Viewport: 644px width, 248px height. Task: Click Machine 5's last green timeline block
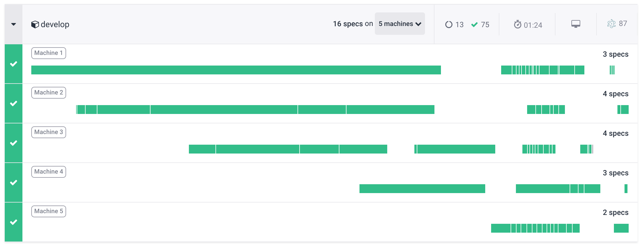click(621, 228)
